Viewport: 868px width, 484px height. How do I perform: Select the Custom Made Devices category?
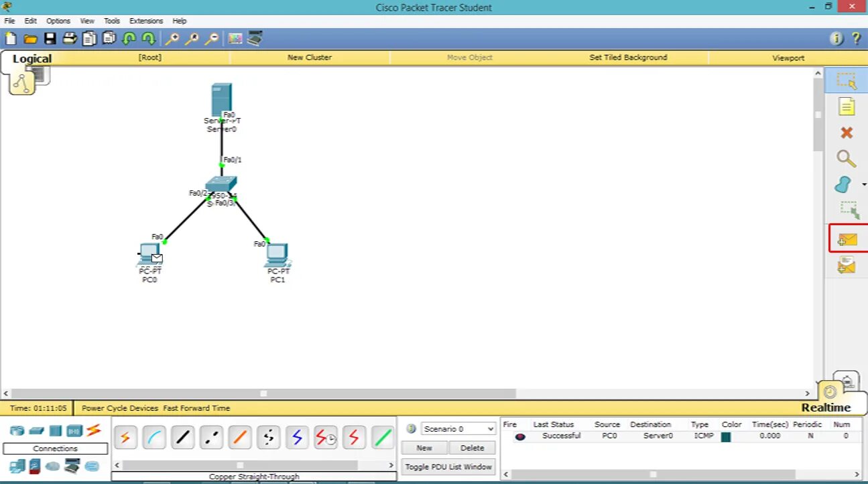pyautogui.click(x=72, y=466)
